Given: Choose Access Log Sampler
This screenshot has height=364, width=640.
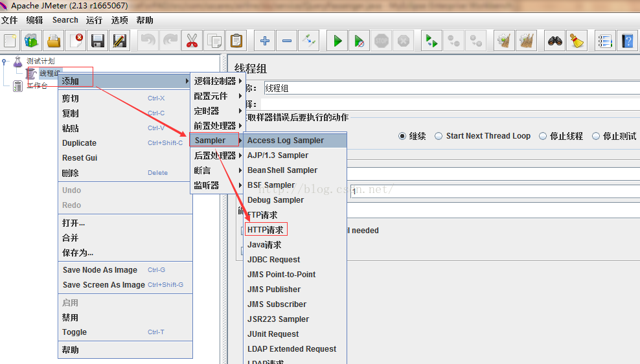Looking at the screenshot, I should pos(295,141).
